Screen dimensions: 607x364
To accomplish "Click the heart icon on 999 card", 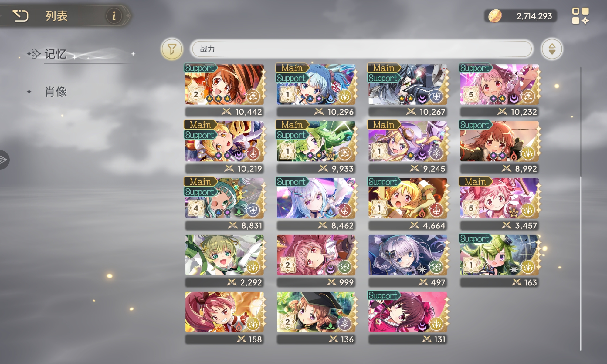I will click(x=344, y=267).
